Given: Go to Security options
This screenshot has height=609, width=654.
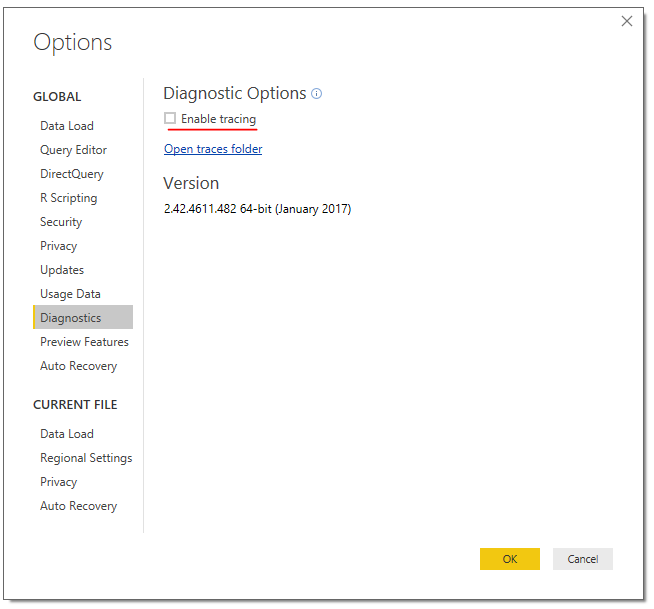Looking at the screenshot, I should pyautogui.click(x=61, y=222).
